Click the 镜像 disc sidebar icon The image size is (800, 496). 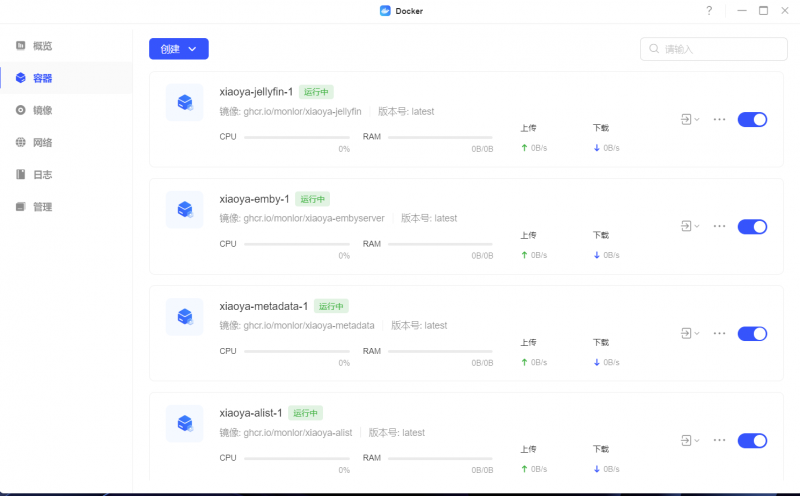[20, 110]
